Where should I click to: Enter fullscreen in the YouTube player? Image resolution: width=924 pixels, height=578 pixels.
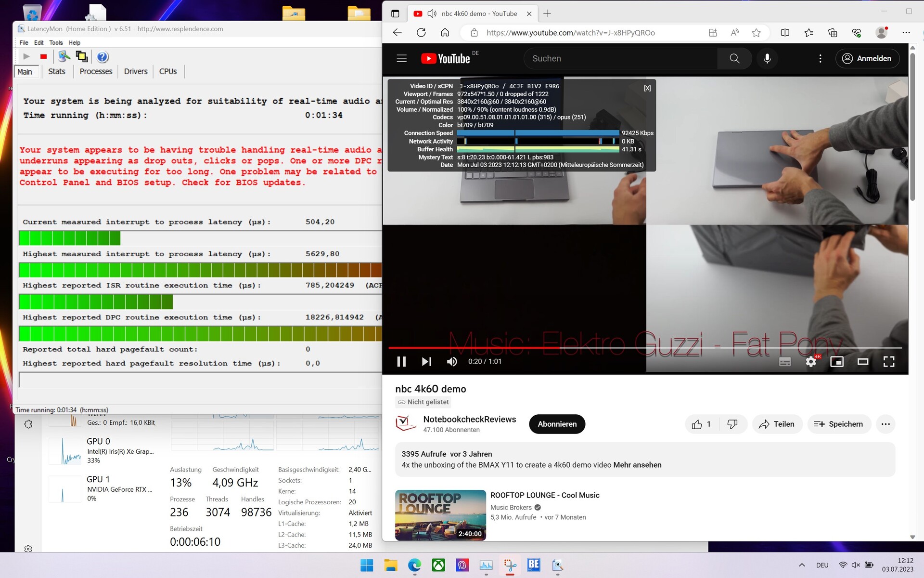(888, 361)
